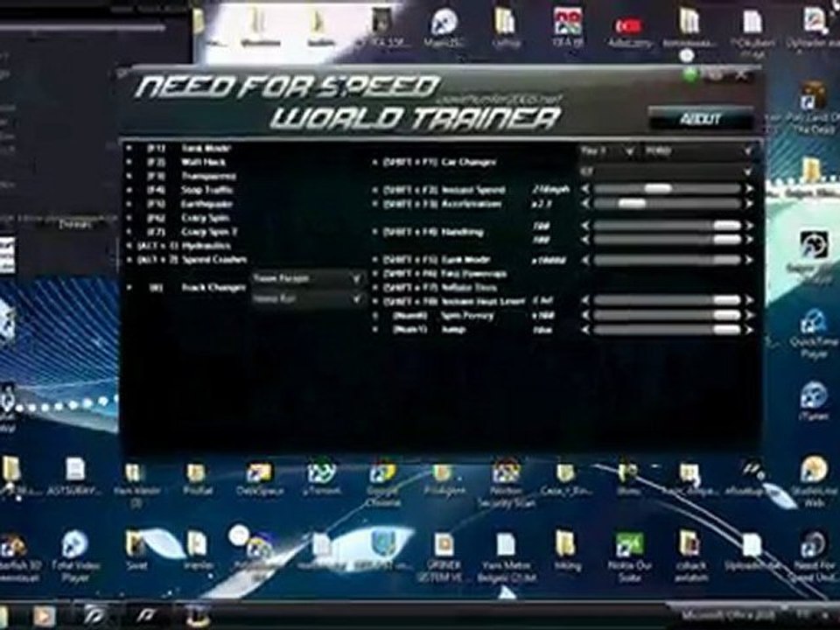This screenshot has height=630, width=840.
Task: Click the Acceleration slider track
Action: 667,204
